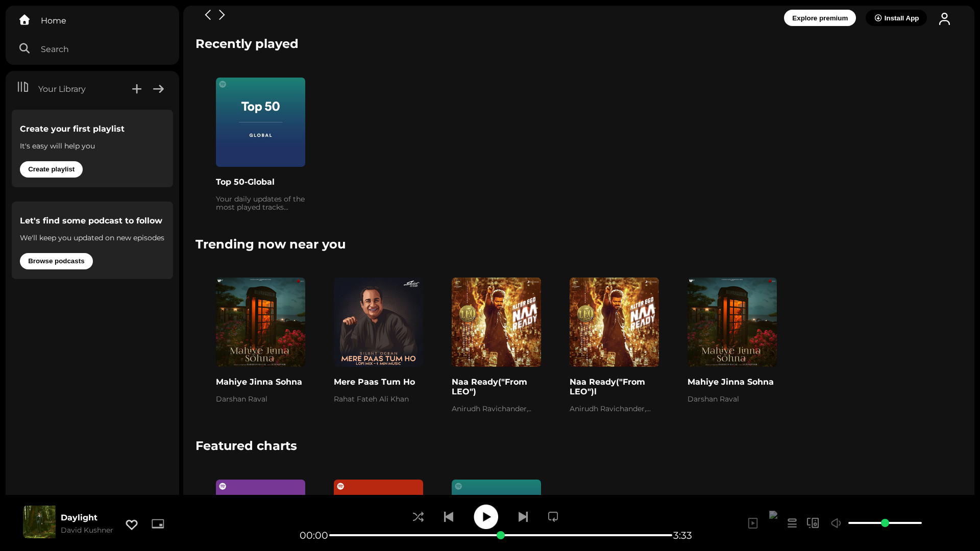
Task: Click 'Let's find some podcast to follow' text
Action: [91, 221]
